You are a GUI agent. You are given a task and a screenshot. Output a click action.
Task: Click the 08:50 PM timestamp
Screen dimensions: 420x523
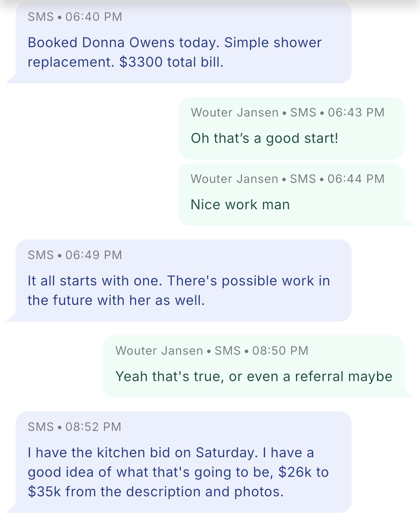tap(280, 351)
